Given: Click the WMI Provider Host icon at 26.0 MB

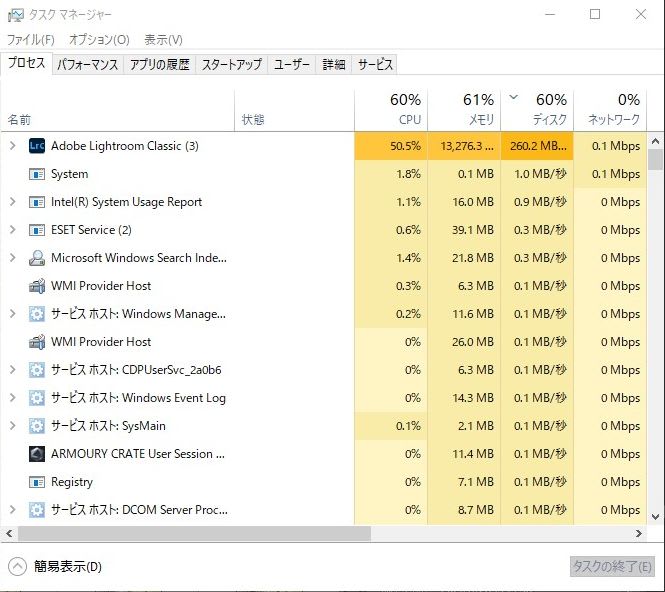Looking at the screenshot, I should coord(37,342).
